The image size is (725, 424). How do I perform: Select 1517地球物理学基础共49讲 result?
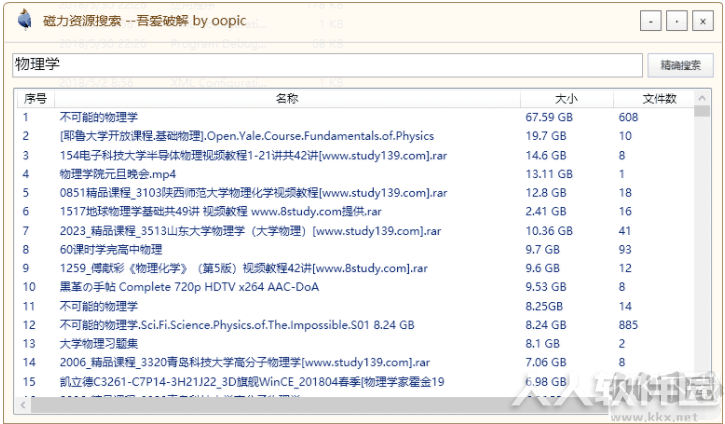pos(221,212)
